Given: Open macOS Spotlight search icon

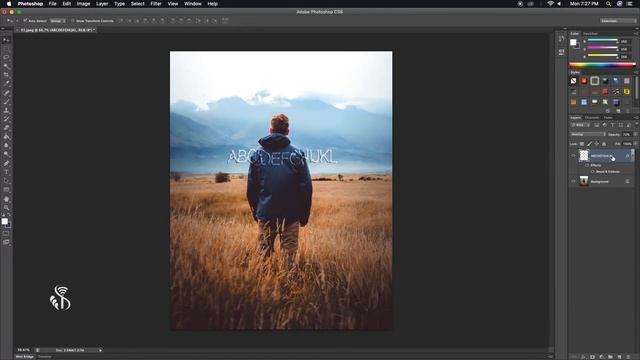Looking at the screenshot, I should (608, 4).
